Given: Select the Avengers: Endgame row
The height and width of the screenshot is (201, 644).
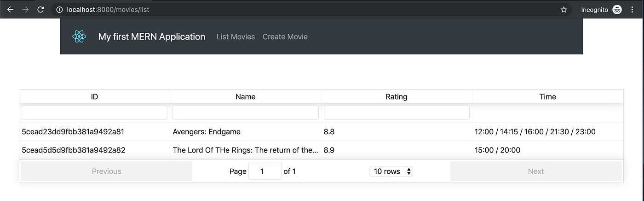Looking at the screenshot, I should [321, 132].
